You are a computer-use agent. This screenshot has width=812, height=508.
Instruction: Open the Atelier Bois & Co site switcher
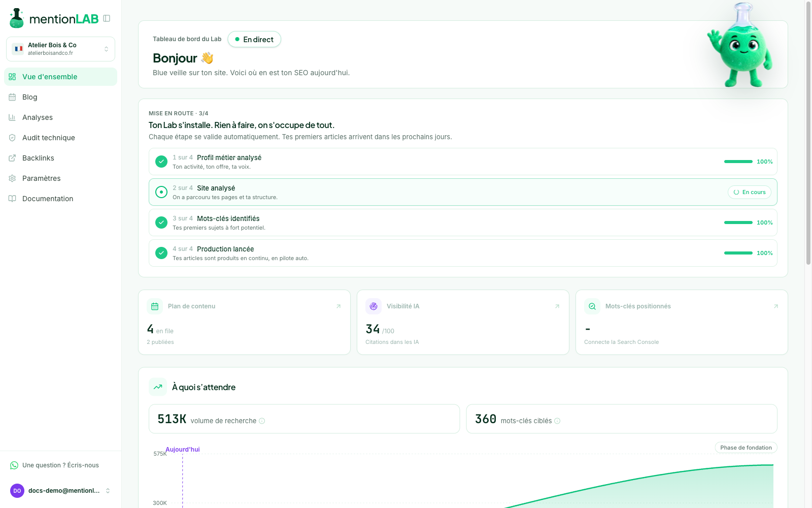tap(60, 49)
